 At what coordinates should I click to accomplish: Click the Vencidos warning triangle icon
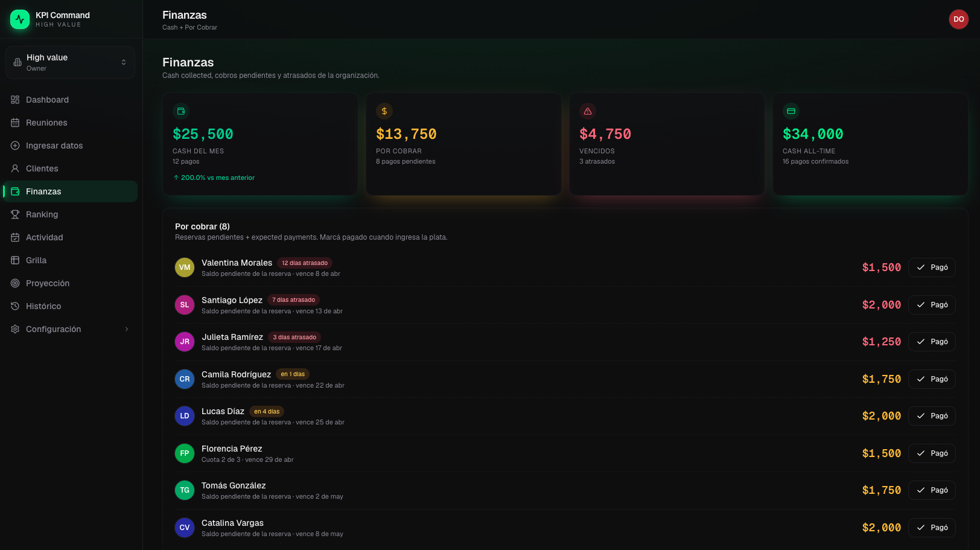(588, 111)
